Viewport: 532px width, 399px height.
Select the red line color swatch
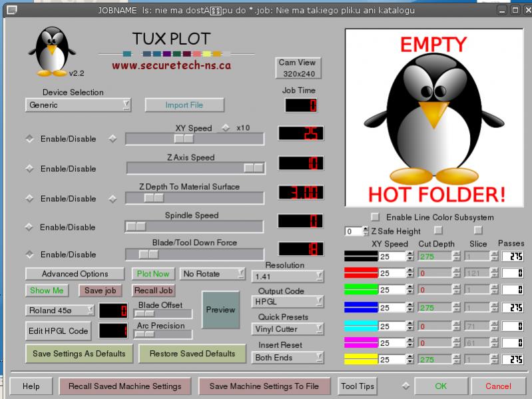coord(360,273)
